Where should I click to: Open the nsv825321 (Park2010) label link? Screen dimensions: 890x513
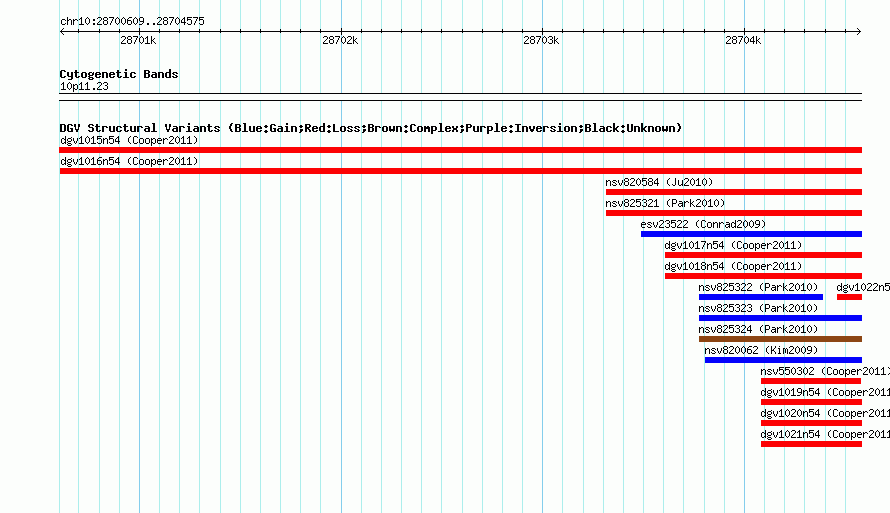click(665, 203)
